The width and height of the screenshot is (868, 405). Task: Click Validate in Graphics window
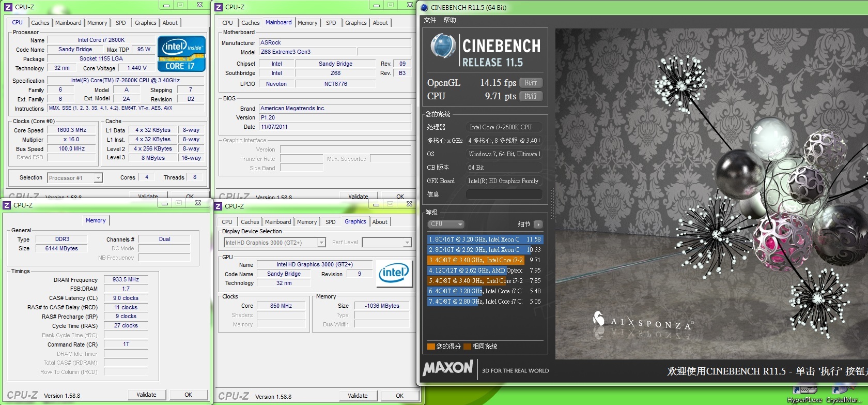(x=358, y=396)
